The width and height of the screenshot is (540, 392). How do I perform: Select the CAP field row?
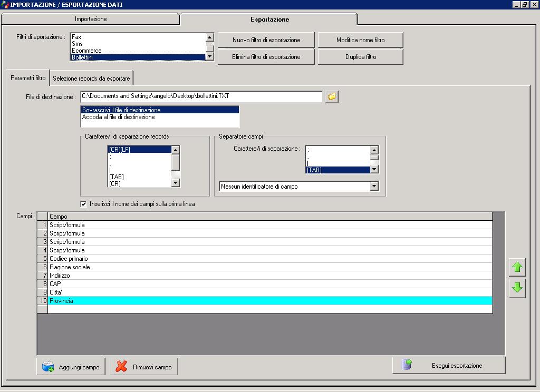pyautogui.click(x=270, y=284)
